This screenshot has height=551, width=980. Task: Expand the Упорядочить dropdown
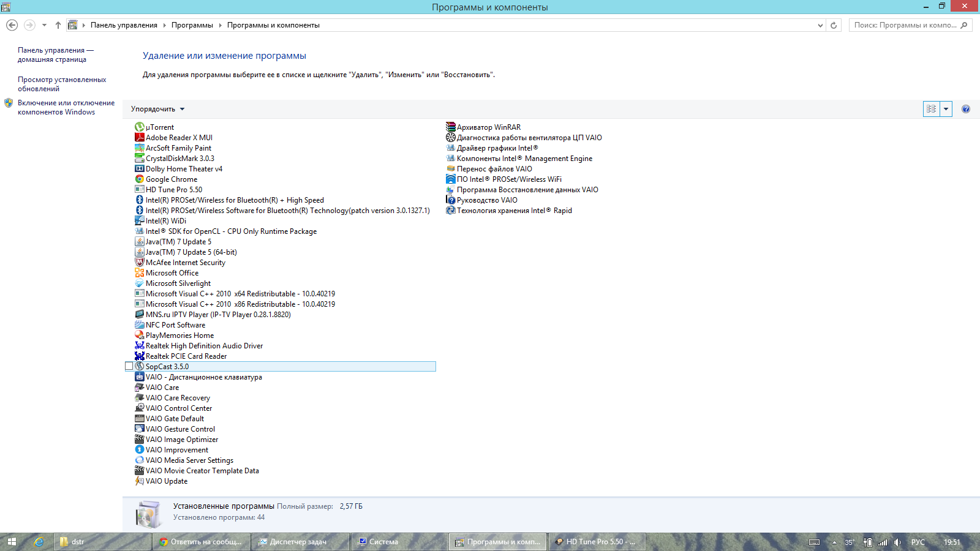(157, 109)
